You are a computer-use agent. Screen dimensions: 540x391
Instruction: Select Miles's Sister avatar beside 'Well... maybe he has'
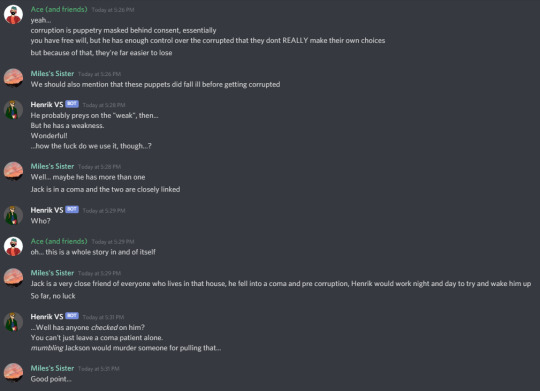coord(13,171)
